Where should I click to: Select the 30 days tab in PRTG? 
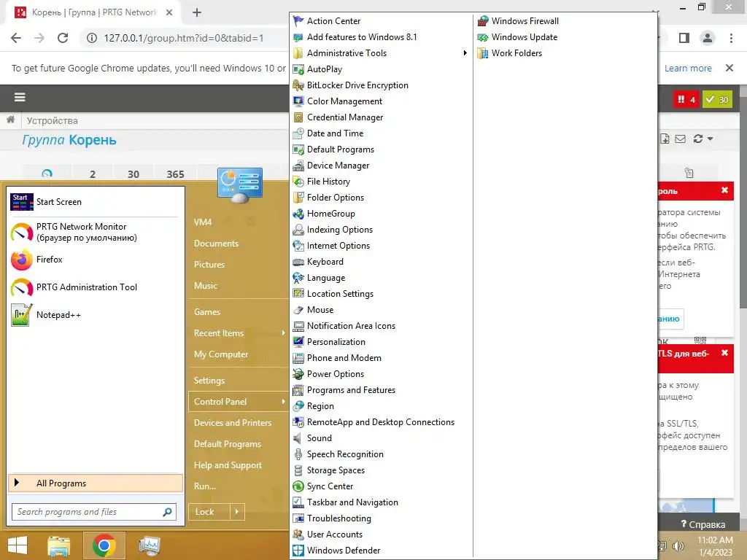coord(133,174)
